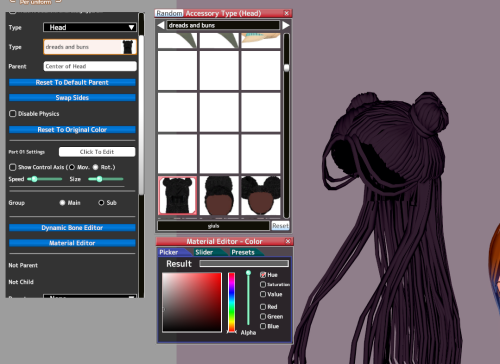Screen dimensions: 500x364
Task: Switch to the Picker tab
Action: pos(169,252)
